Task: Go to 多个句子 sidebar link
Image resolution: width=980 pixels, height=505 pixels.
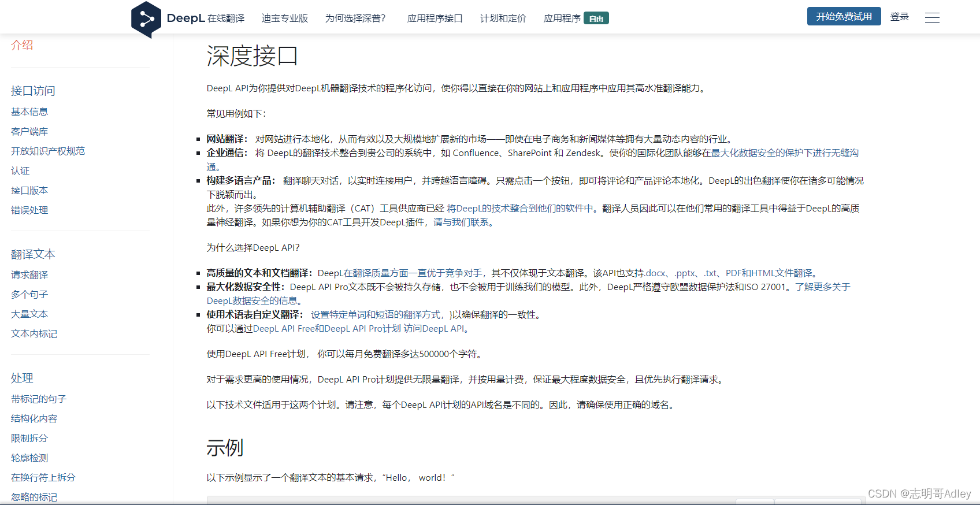Action: click(29, 295)
